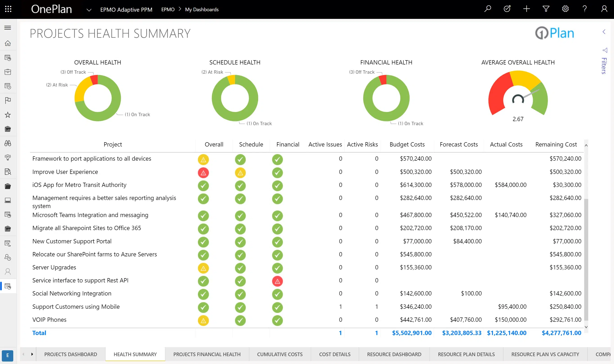Switch to the Cumulative Costs tab

(x=280, y=354)
